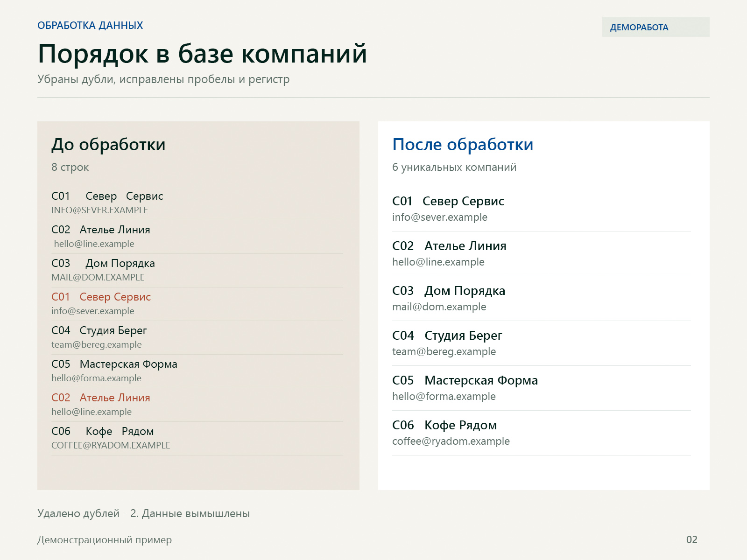Image resolution: width=747 pixels, height=560 pixels.
Task: Click hello@forma.example in the right panel
Action: (x=444, y=396)
